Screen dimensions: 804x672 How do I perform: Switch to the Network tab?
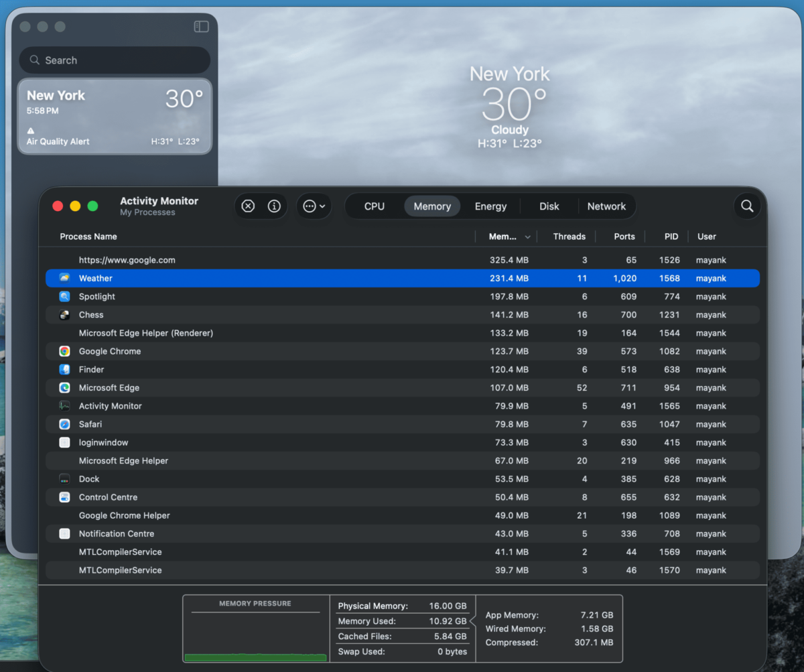coord(606,206)
